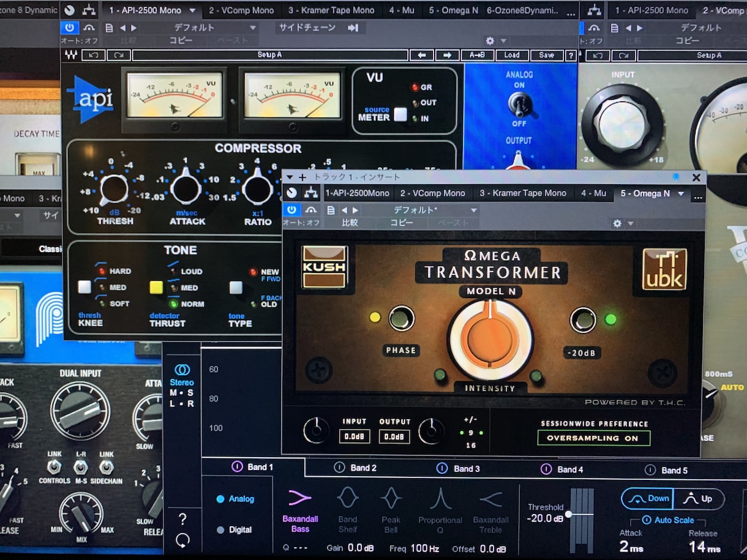
Task: Toggle the yellow detector THRUST button
Action: (156, 287)
